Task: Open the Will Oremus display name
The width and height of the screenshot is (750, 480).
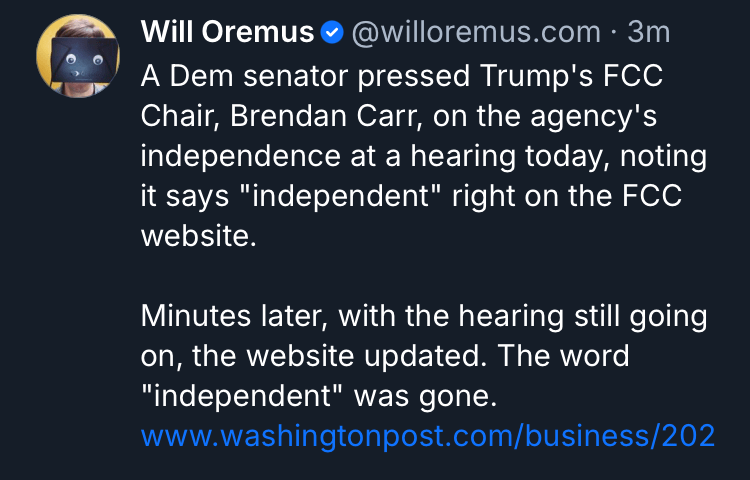Action: tap(227, 33)
